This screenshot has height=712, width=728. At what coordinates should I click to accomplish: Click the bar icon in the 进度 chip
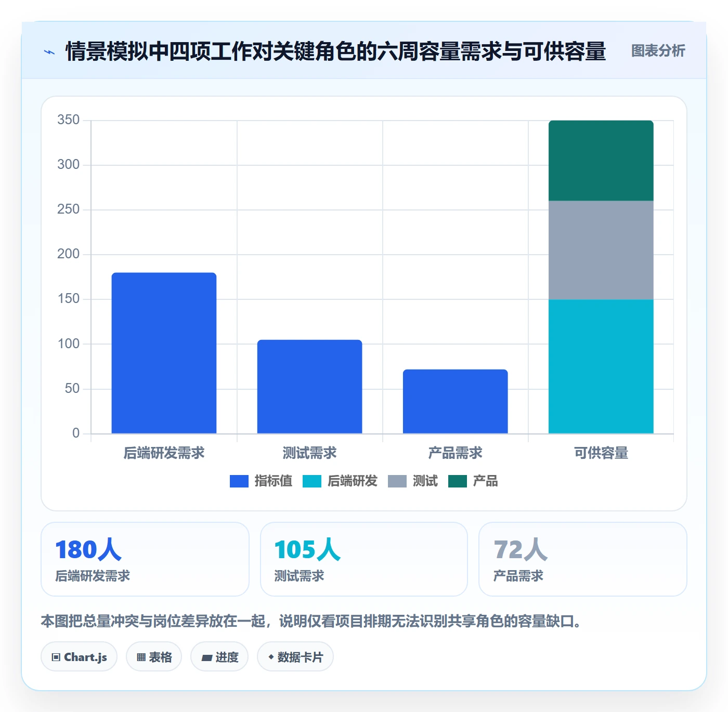click(207, 658)
